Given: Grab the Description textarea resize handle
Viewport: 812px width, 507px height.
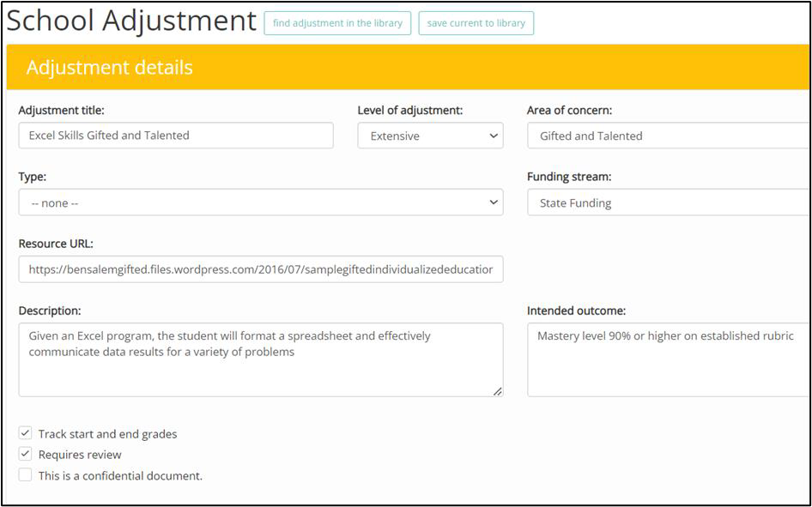Looking at the screenshot, I should [497, 392].
